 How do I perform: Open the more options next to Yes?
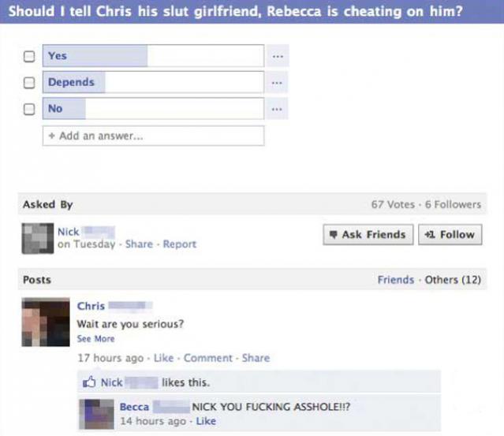coord(278,56)
